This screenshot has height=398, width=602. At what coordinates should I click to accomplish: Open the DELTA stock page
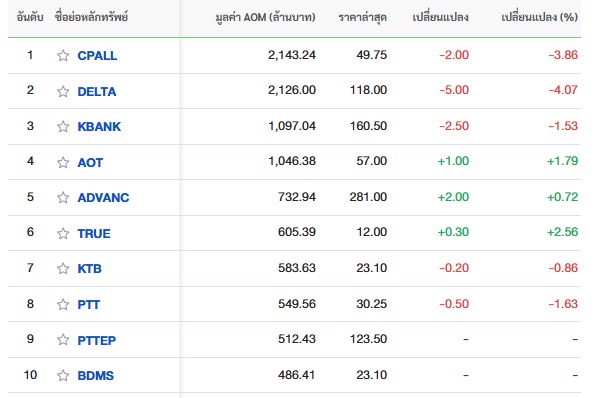(x=97, y=91)
